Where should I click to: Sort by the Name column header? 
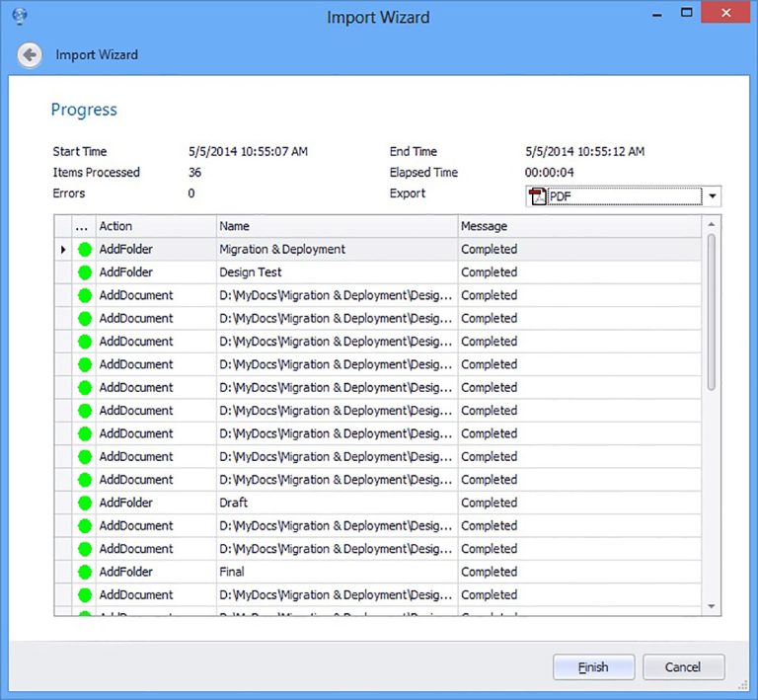click(336, 226)
